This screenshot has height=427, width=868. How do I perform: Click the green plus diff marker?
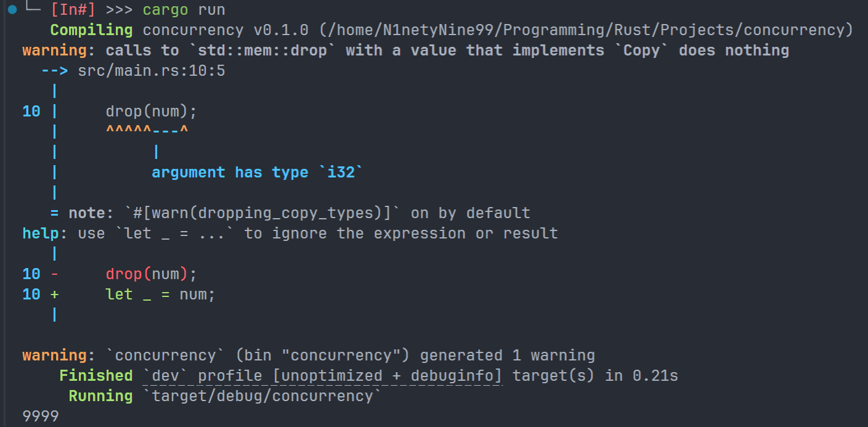click(55, 295)
